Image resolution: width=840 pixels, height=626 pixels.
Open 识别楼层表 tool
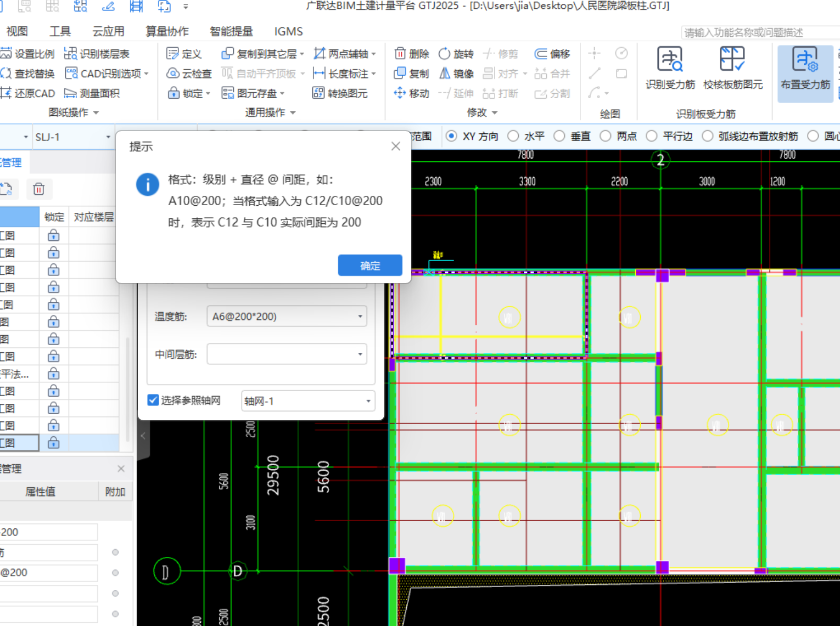point(97,54)
